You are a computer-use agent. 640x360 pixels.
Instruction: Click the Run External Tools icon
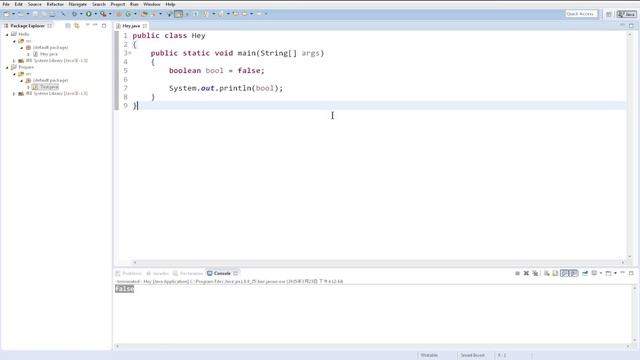103,14
